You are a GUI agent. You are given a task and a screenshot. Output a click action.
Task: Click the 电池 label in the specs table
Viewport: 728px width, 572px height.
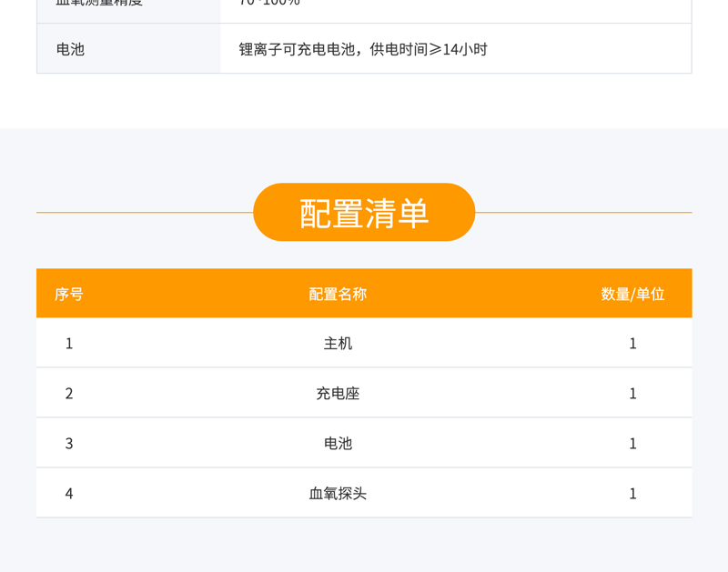[x=70, y=49]
